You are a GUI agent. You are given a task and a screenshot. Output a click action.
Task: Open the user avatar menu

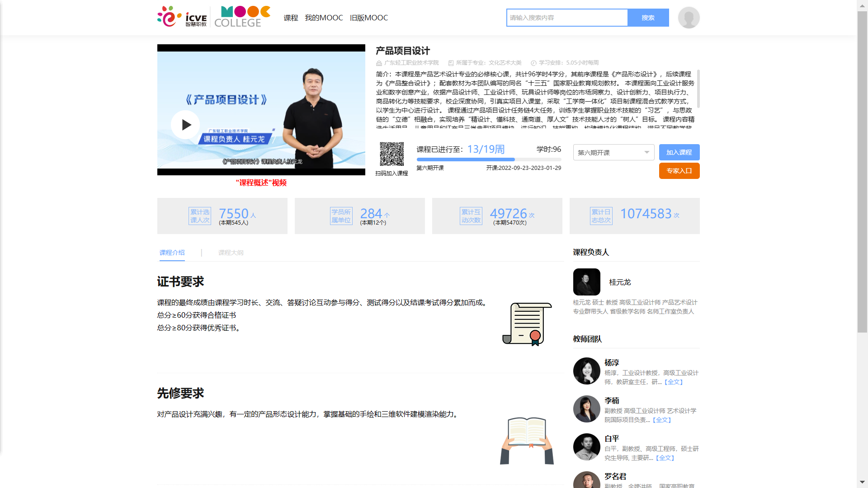coord(688,17)
